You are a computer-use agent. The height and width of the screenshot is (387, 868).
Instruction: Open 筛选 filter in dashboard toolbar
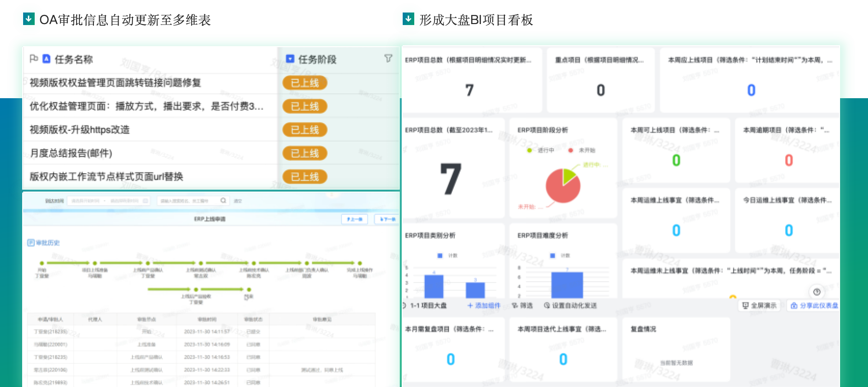click(522, 306)
